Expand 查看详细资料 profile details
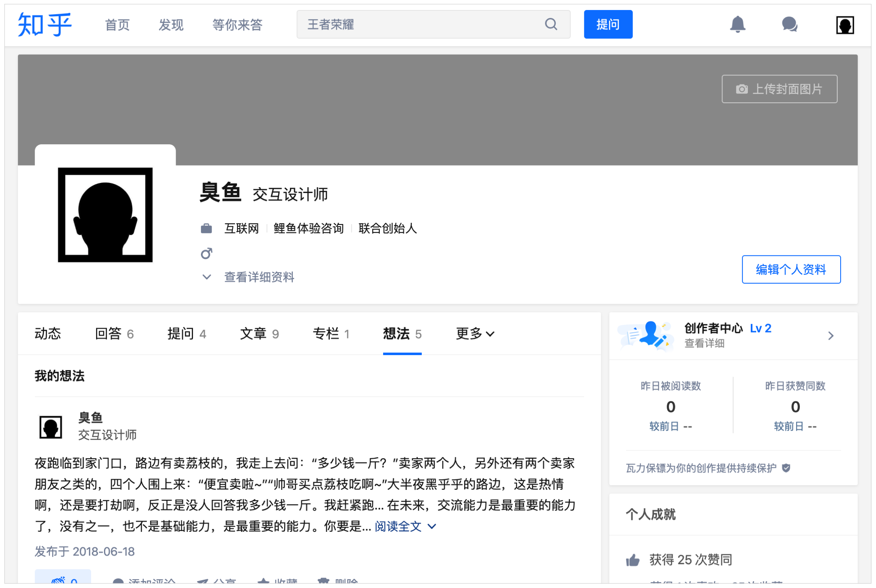This screenshot has width=876, height=588. tap(259, 277)
